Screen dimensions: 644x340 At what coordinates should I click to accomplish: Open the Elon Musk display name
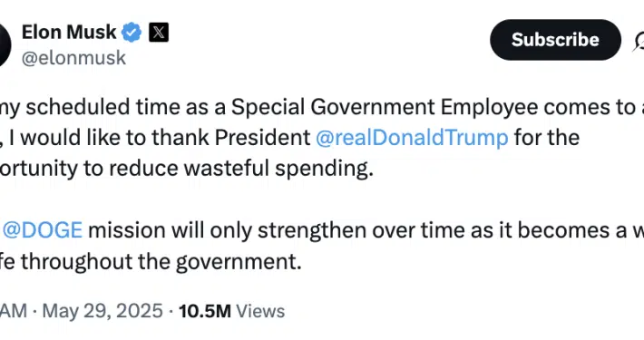[x=69, y=32]
